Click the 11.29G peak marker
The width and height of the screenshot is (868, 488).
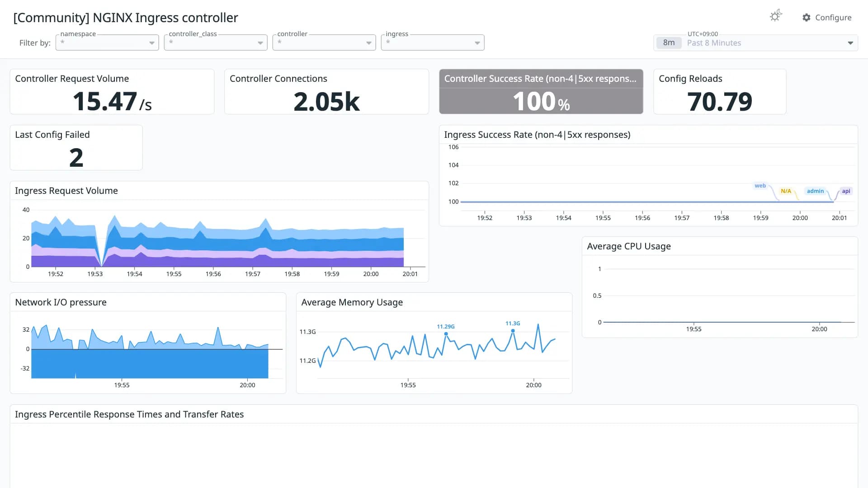(x=446, y=334)
